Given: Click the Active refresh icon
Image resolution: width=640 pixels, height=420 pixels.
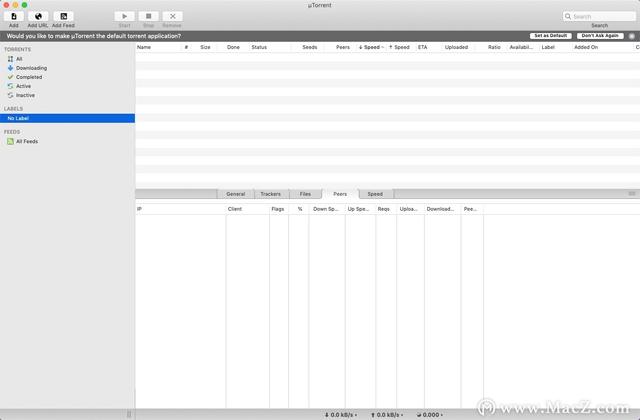Looking at the screenshot, I should [10, 86].
